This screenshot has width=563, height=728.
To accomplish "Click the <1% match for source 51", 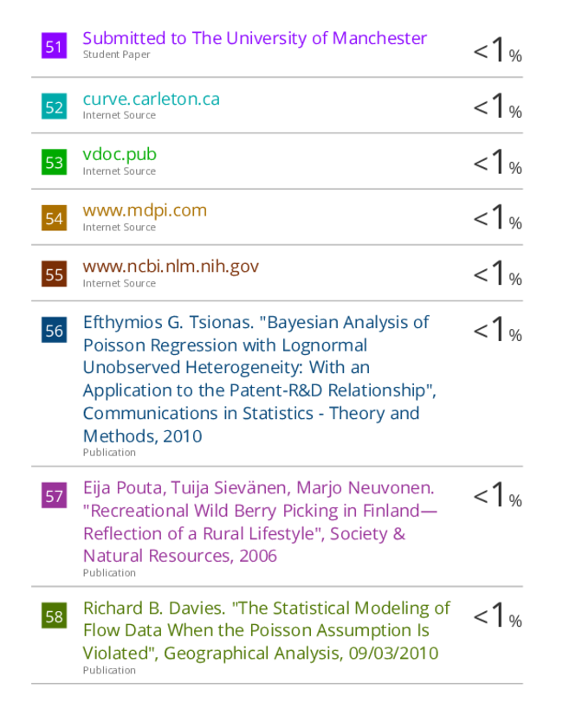I will coord(497,49).
